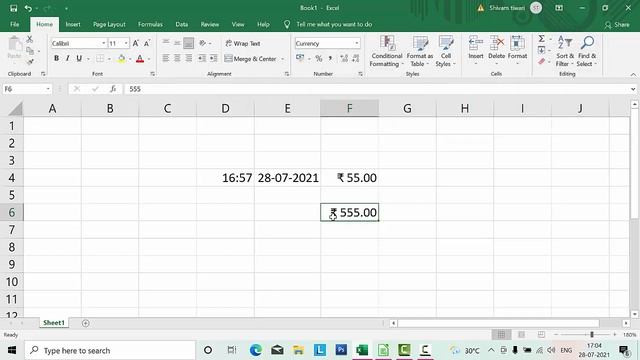Click the Format Painter brush icon
Image resolution: width=640 pixels, height=360 pixels.
30,62
